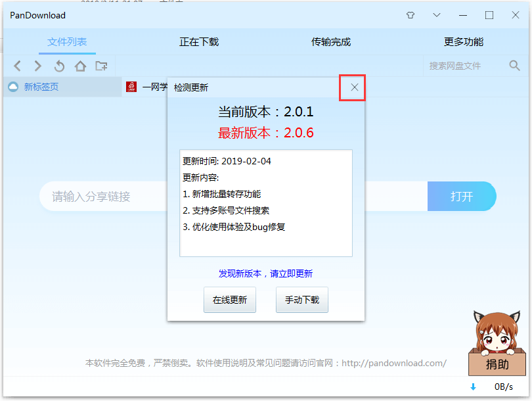Click the blue 打开 button
Image resolution: width=532 pixels, height=401 pixels.
462,197
